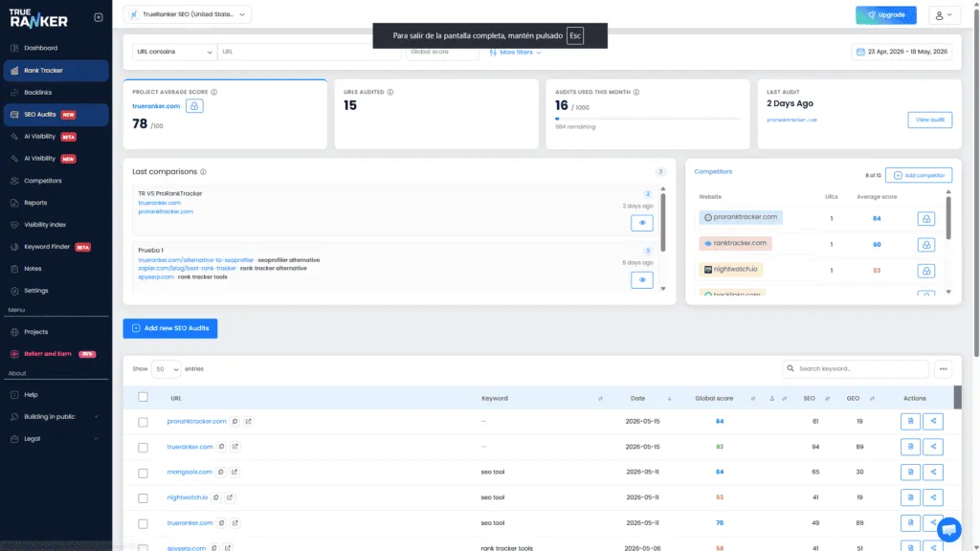Click the Upgrade button
980x551 pixels.
coord(885,15)
